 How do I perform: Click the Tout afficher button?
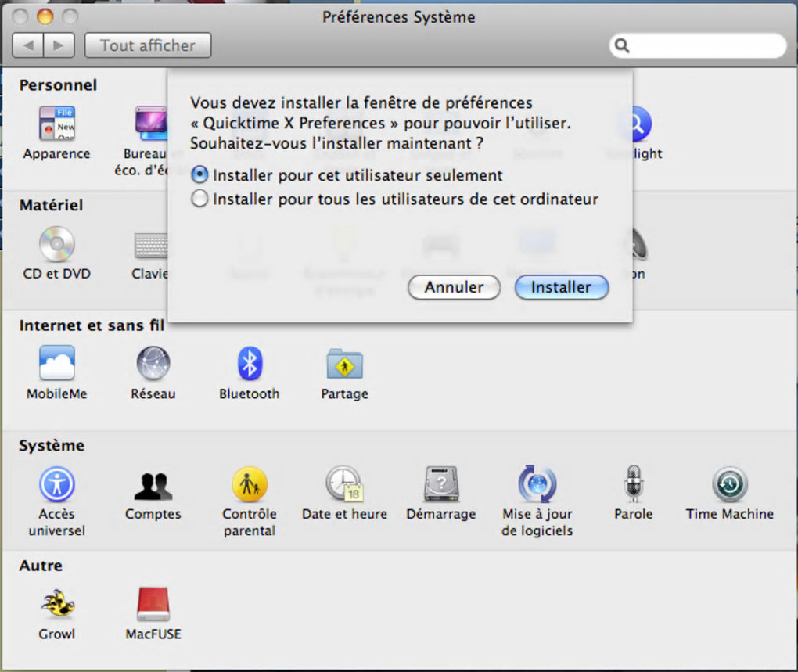coord(148,45)
